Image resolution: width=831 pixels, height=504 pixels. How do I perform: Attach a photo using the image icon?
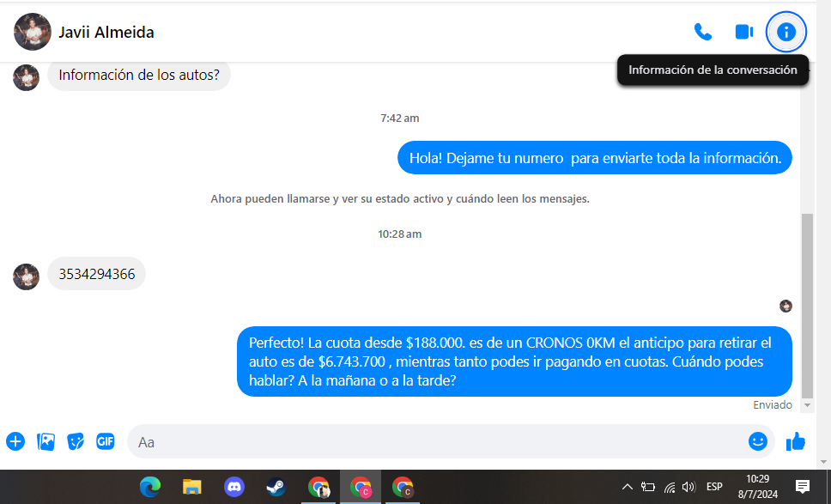45,441
